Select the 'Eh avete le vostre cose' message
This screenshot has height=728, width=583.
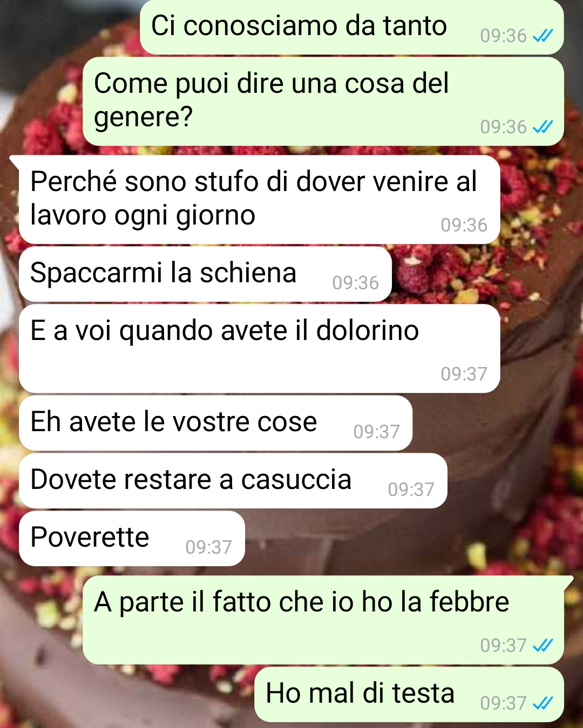(x=215, y=423)
